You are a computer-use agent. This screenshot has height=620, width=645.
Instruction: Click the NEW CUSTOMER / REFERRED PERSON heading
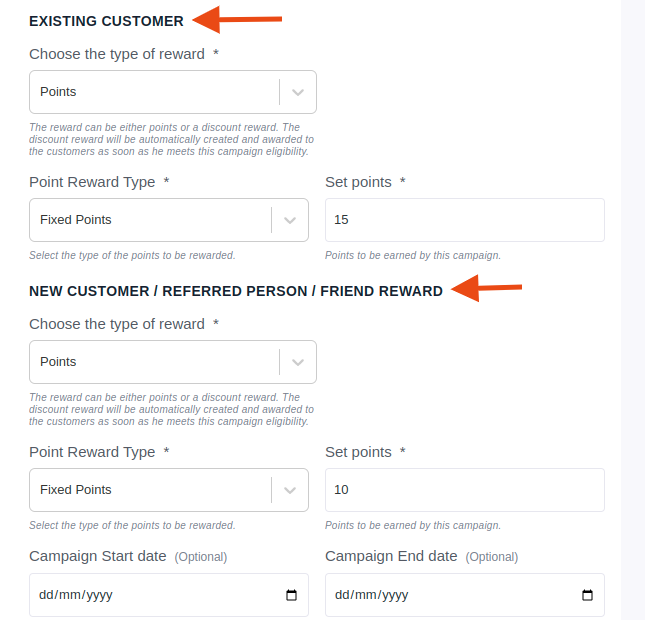tap(236, 291)
